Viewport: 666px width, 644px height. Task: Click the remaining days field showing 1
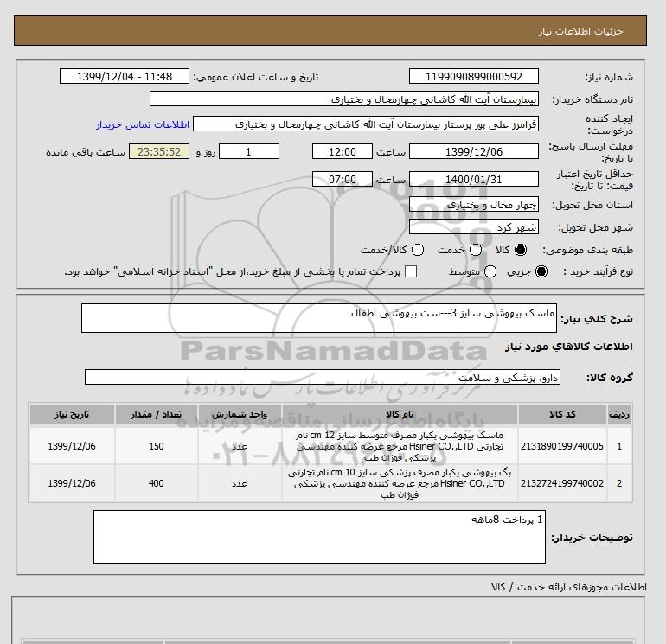pyautogui.click(x=249, y=151)
